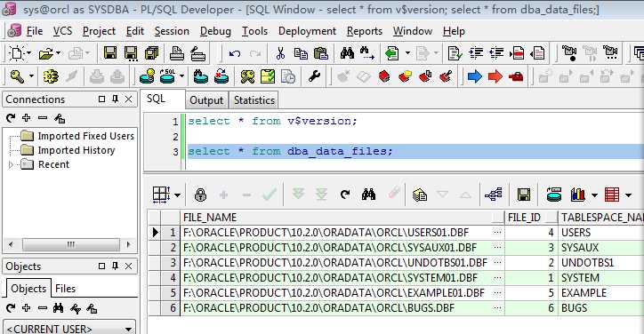The height and width of the screenshot is (334, 644).
Task: Pin the Connections panel
Action: click(x=116, y=99)
